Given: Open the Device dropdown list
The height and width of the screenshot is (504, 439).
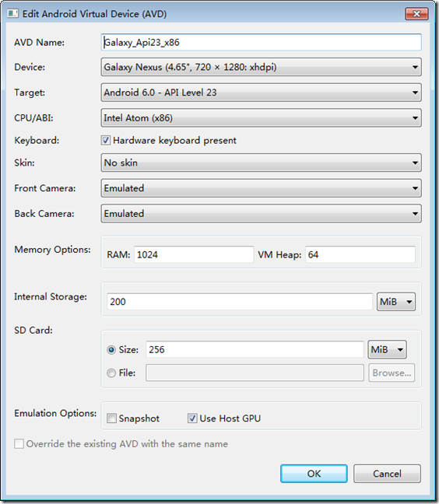Looking at the screenshot, I should (262, 67).
